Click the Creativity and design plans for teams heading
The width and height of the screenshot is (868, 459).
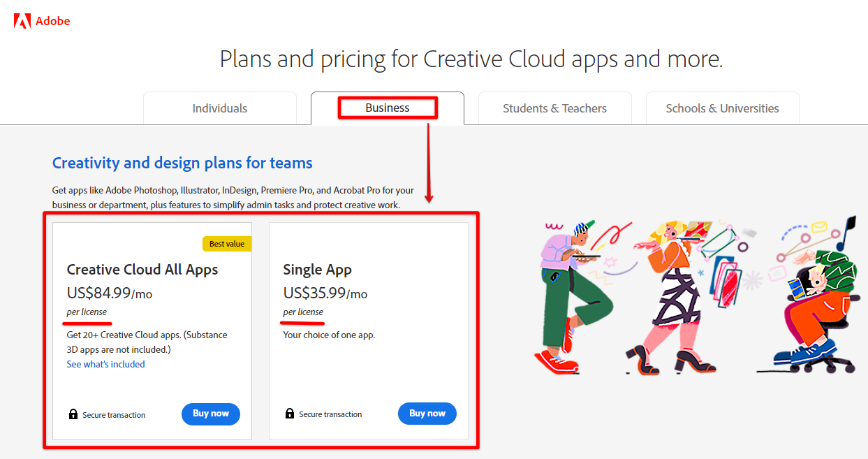click(x=182, y=163)
